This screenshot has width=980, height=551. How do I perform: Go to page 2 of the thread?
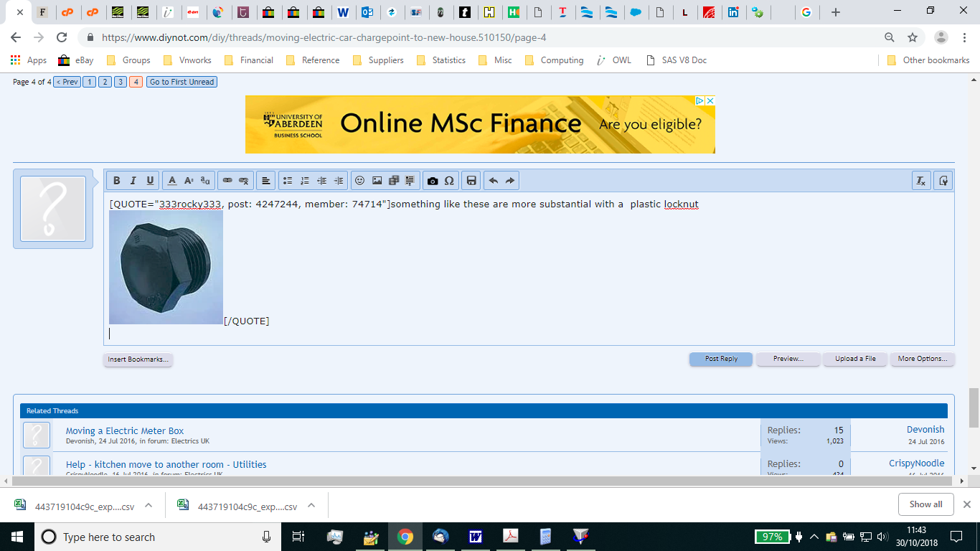click(x=105, y=82)
